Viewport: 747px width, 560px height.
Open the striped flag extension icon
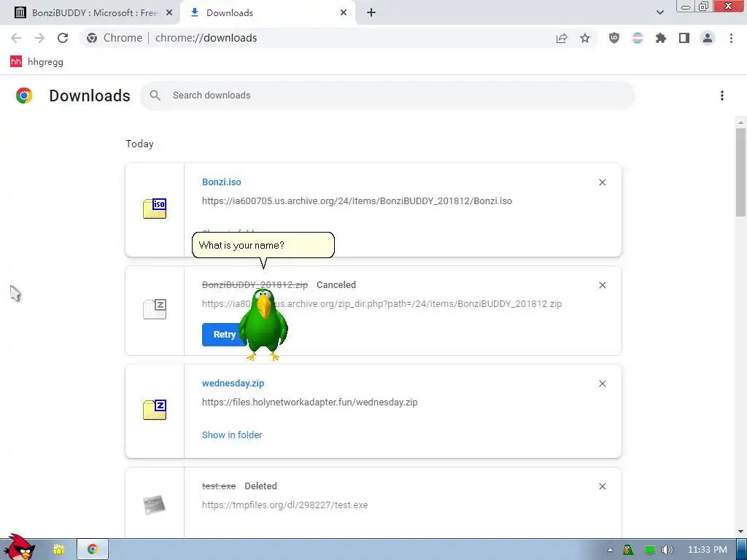click(638, 38)
